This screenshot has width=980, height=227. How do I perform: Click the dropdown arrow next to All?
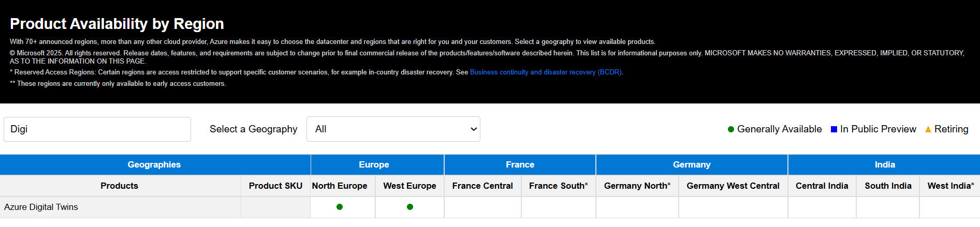[x=473, y=129]
